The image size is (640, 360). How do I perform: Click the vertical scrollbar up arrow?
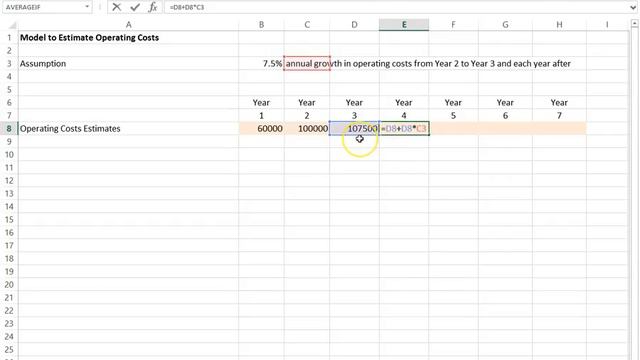click(634, 24)
